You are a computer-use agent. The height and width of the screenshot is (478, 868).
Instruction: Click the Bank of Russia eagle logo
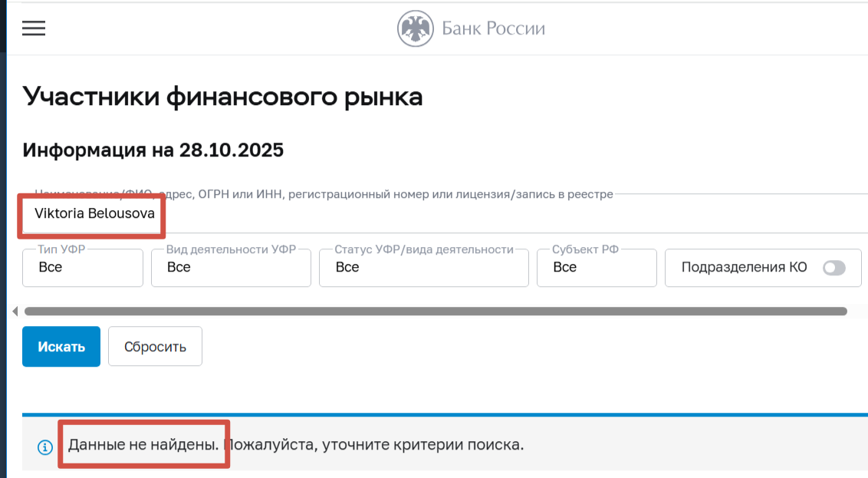tap(415, 27)
